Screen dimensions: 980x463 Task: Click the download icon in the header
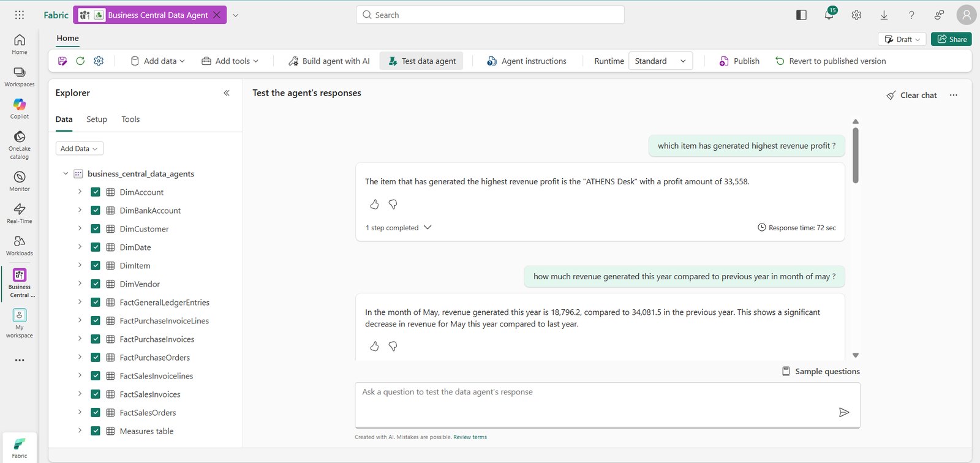coord(884,15)
